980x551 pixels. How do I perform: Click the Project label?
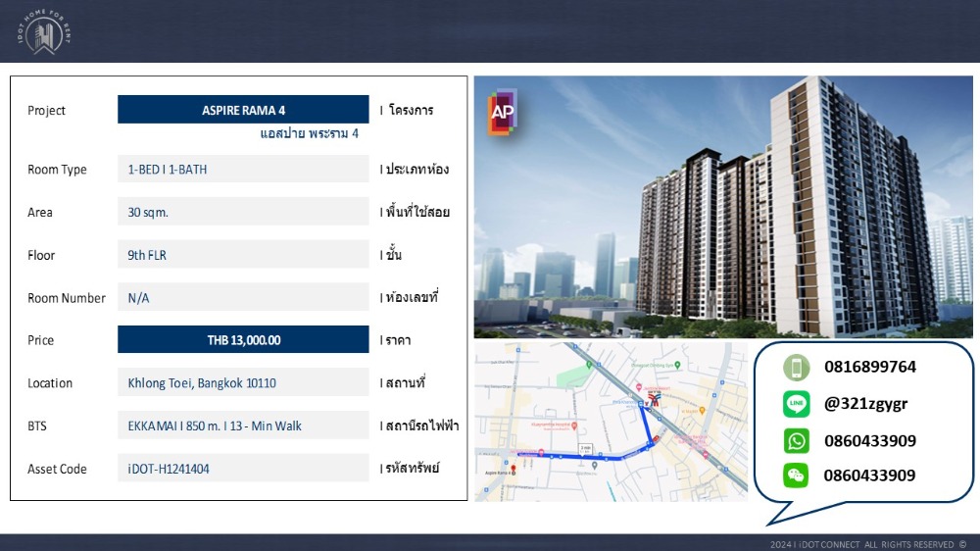pos(46,111)
